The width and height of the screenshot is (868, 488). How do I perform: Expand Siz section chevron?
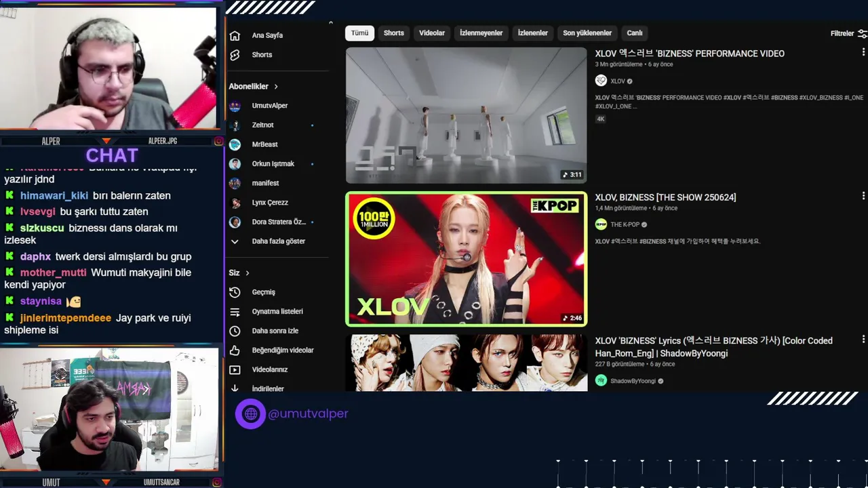pyautogui.click(x=248, y=273)
